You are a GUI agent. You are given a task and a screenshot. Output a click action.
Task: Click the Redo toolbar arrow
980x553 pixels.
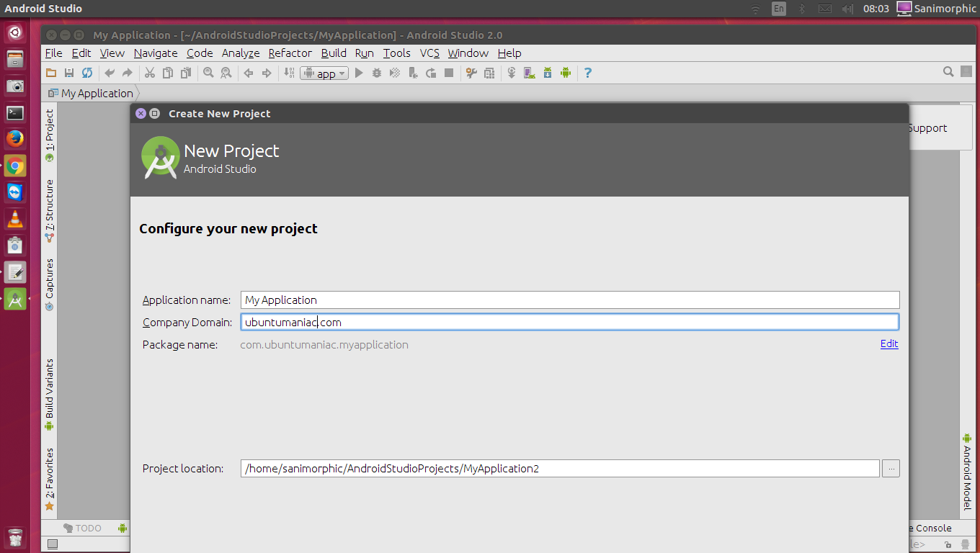(128, 73)
